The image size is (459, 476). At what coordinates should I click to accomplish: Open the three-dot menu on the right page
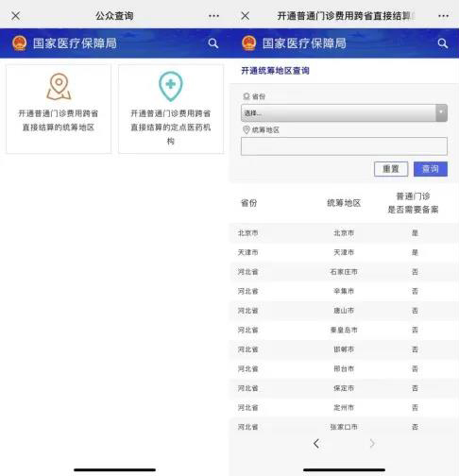(443, 16)
